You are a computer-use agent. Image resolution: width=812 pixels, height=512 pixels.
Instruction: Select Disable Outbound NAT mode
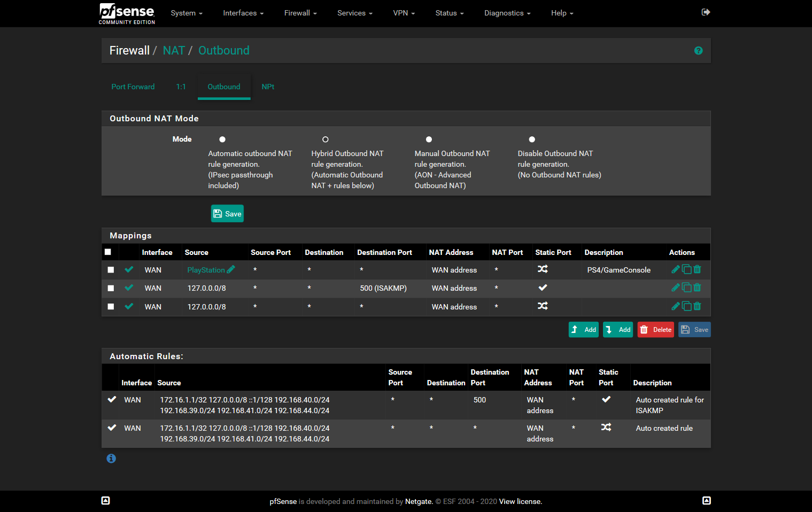tap(532, 139)
